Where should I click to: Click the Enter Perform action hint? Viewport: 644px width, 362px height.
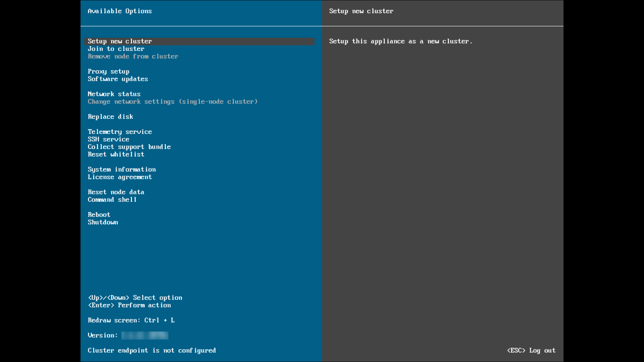coord(129,305)
